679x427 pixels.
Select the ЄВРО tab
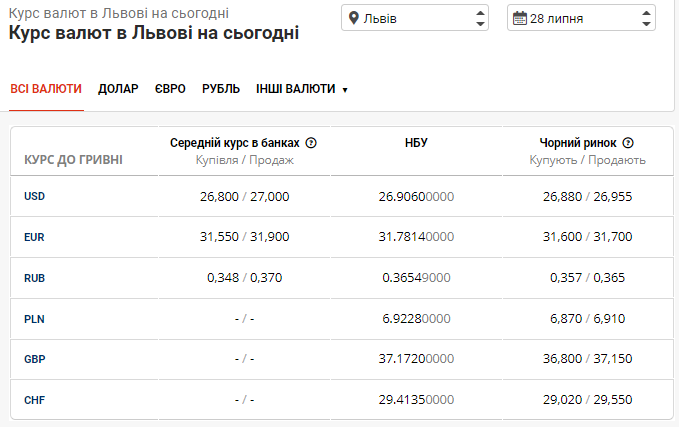pyautogui.click(x=170, y=89)
